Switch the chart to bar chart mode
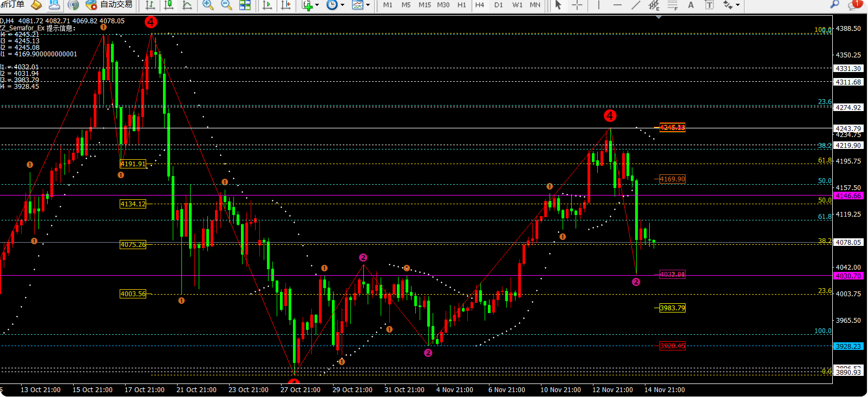The height and width of the screenshot is (397, 868). pos(151,5)
